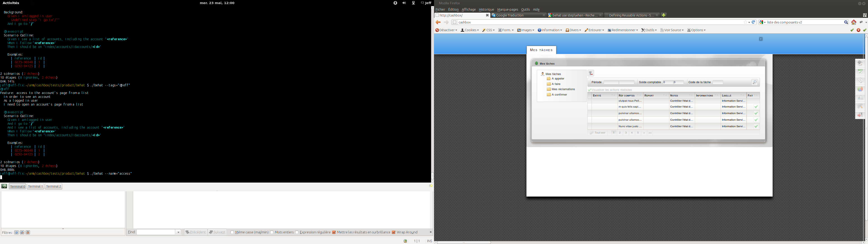Open the Redimensionner dropdown menu
The image size is (868, 244).
[x=623, y=30]
